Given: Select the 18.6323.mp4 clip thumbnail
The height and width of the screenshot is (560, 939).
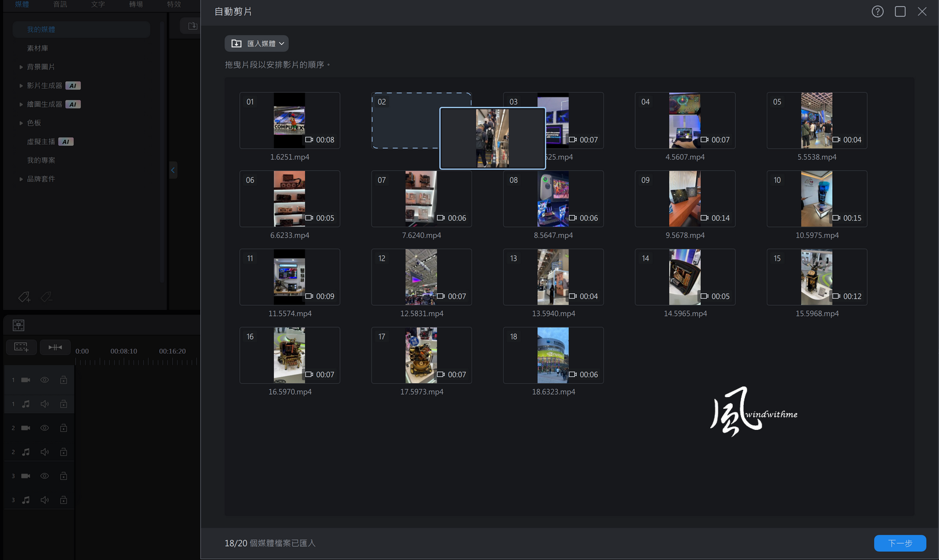Looking at the screenshot, I should tap(553, 355).
